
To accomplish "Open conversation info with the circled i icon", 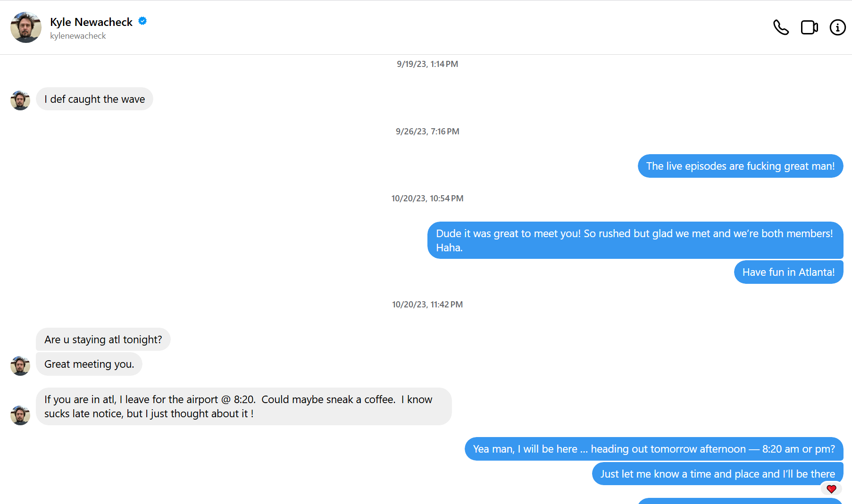I will (x=837, y=27).
